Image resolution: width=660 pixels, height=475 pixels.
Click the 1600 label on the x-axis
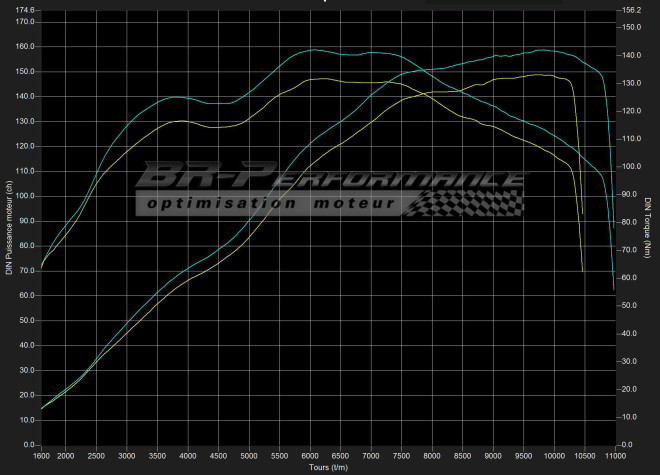point(41,456)
